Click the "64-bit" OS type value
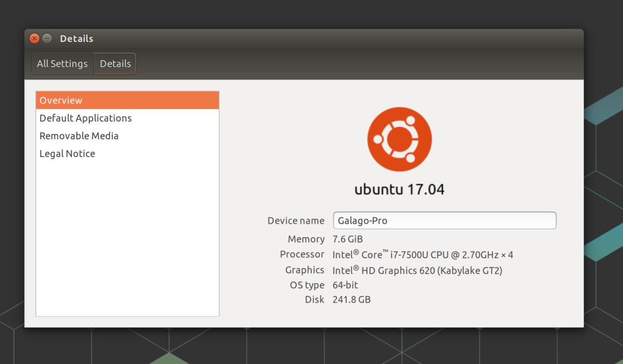The width and height of the screenshot is (623, 364). click(x=345, y=285)
